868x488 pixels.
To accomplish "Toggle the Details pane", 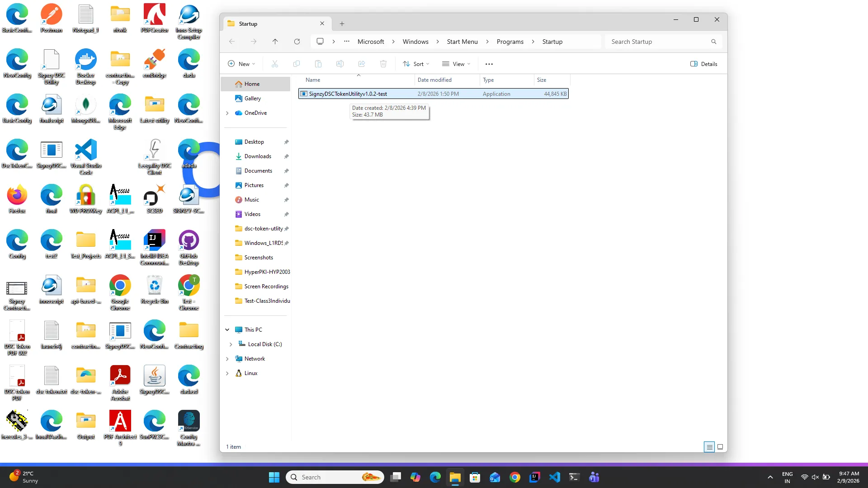I will (x=703, y=64).
